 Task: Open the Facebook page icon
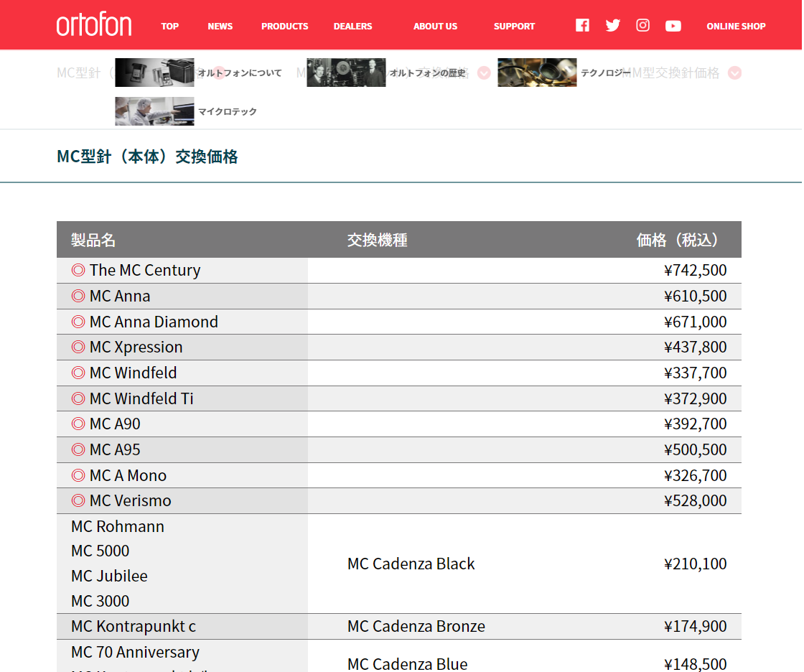[x=582, y=25]
